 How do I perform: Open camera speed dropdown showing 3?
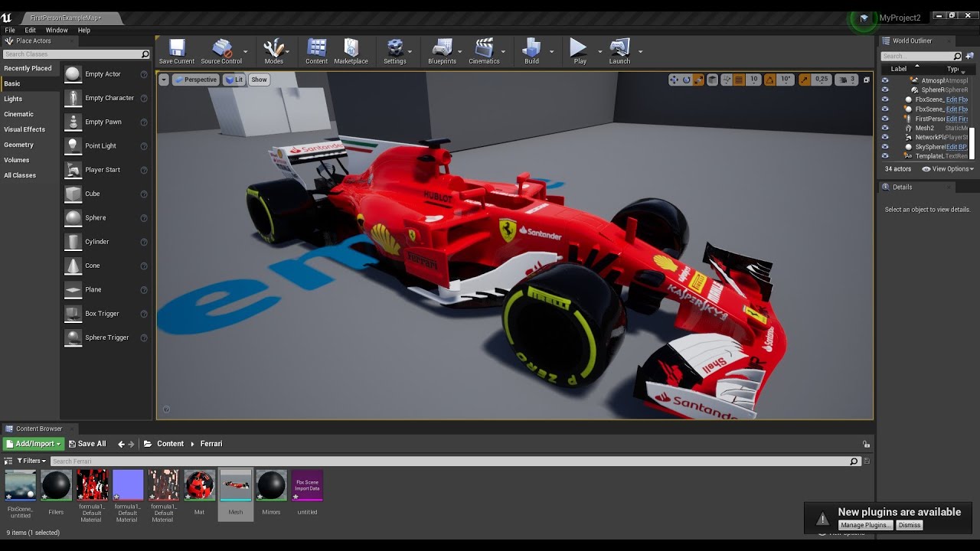click(848, 80)
